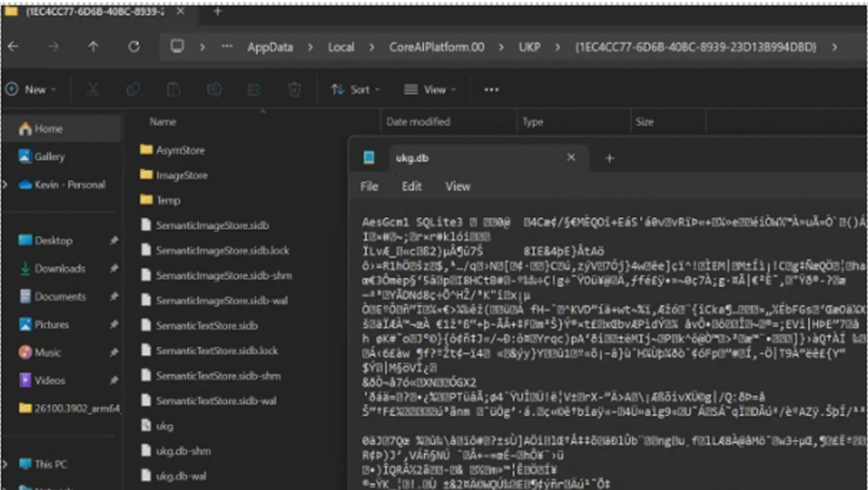Image resolution: width=868 pixels, height=490 pixels.
Task: Click the Share icon in toolbar
Action: tap(254, 90)
